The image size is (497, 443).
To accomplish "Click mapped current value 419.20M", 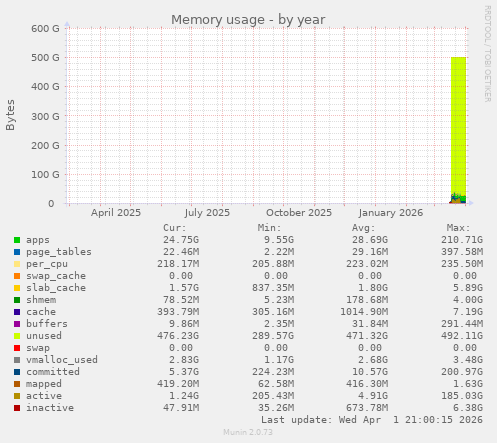I will (178, 384).
